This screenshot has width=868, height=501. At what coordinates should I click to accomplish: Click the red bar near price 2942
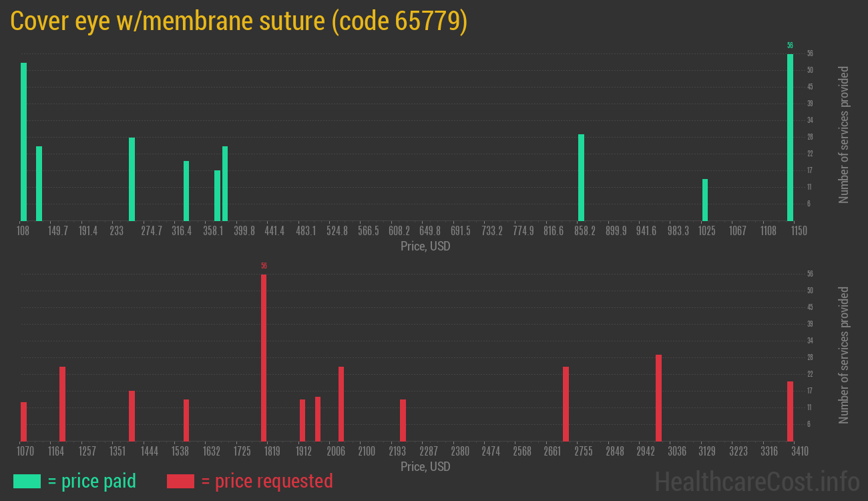[x=658, y=397]
